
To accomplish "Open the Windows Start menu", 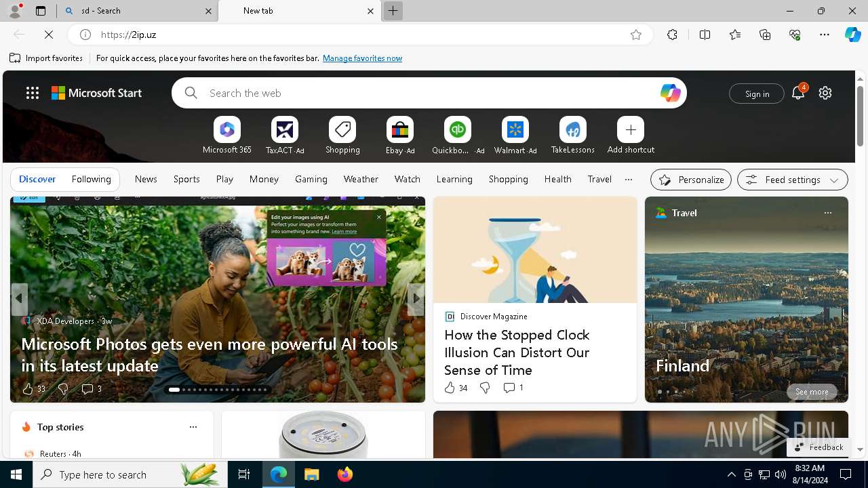I will 16,474.
